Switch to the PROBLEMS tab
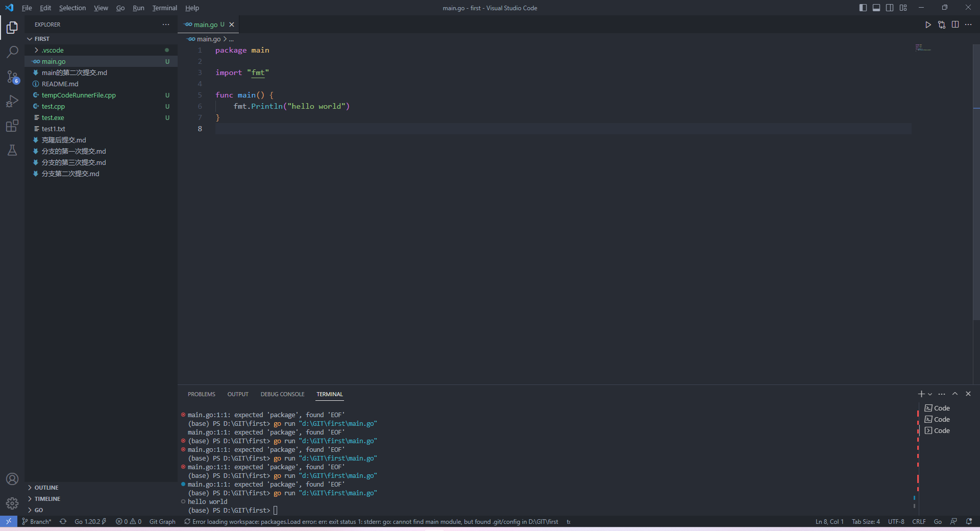Viewport: 980px width, 531px height. click(201, 394)
